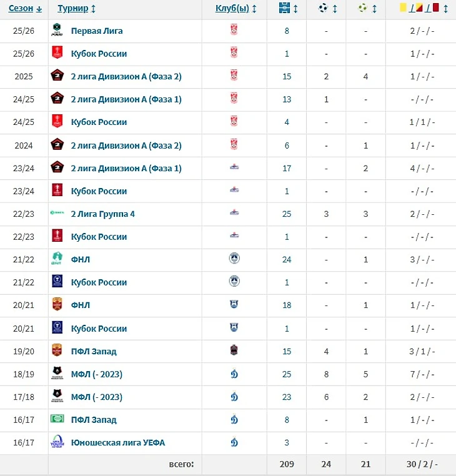456x476 pixels.
Task: Click cup logo beside 24/25 Кубок России
Action: [57, 122]
